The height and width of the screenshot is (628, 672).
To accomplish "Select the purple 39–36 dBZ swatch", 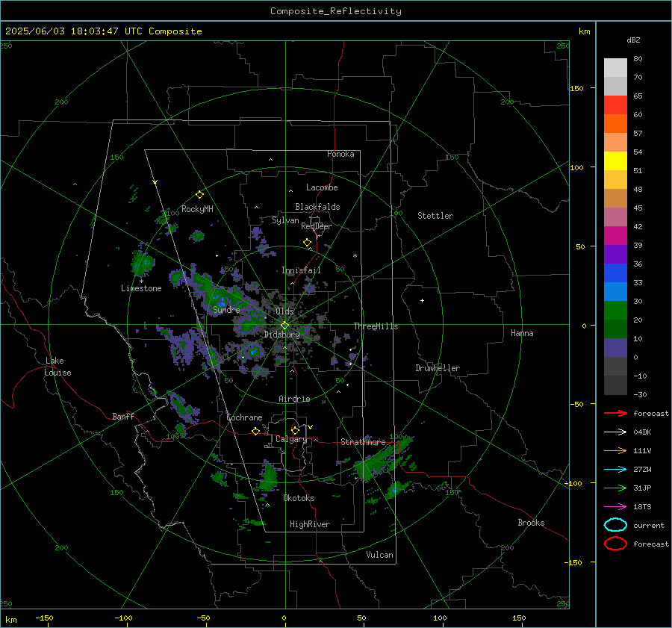I will point(615,254).
